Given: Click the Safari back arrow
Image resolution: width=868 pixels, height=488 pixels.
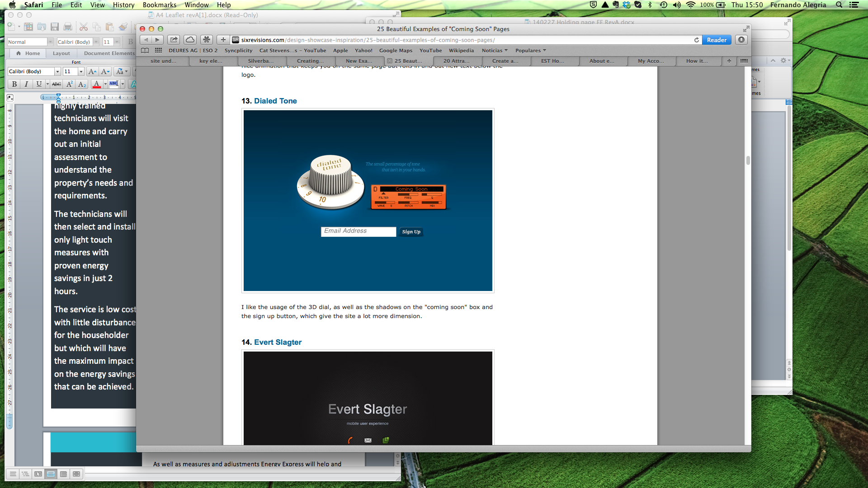Looking at the screenshot, I should pos(146,40).
